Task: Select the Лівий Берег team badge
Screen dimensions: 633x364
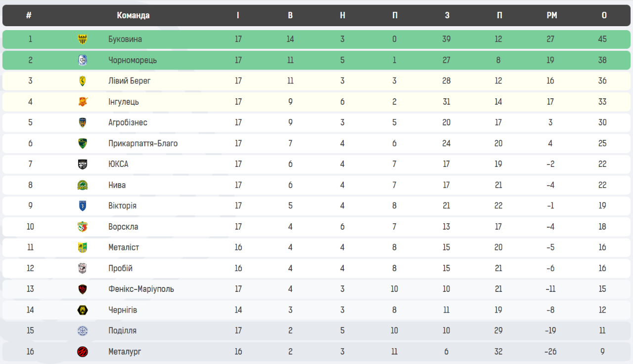Action: 83,81
